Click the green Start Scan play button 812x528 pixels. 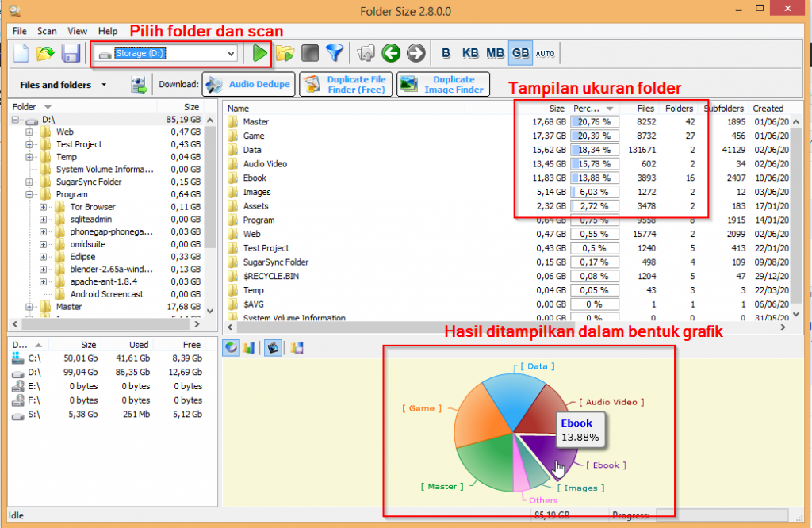[259, 53]
